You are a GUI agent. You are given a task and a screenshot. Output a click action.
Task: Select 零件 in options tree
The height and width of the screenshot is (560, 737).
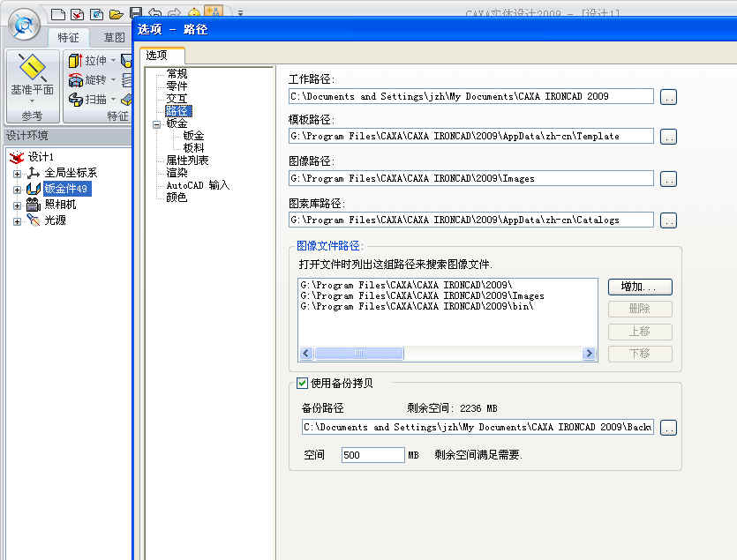(177, 86)
